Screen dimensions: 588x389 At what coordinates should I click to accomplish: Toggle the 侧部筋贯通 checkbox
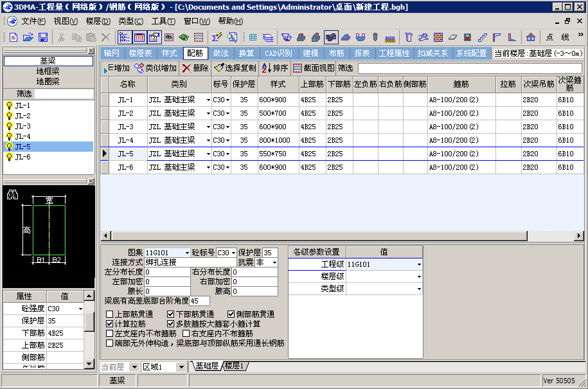(232, 314)
